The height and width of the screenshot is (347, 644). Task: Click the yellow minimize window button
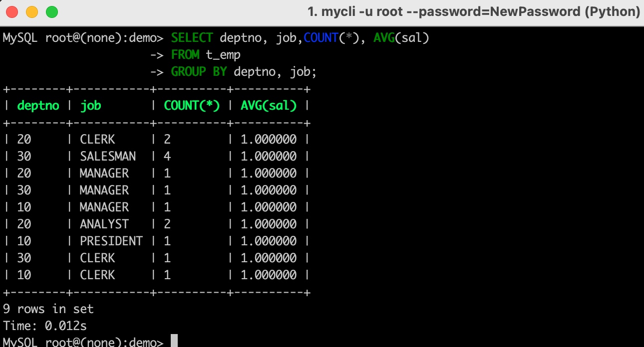pos(32,11)
